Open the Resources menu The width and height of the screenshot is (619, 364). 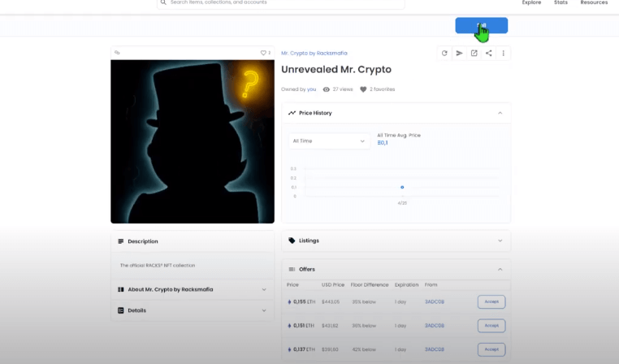tap(594, 2)
